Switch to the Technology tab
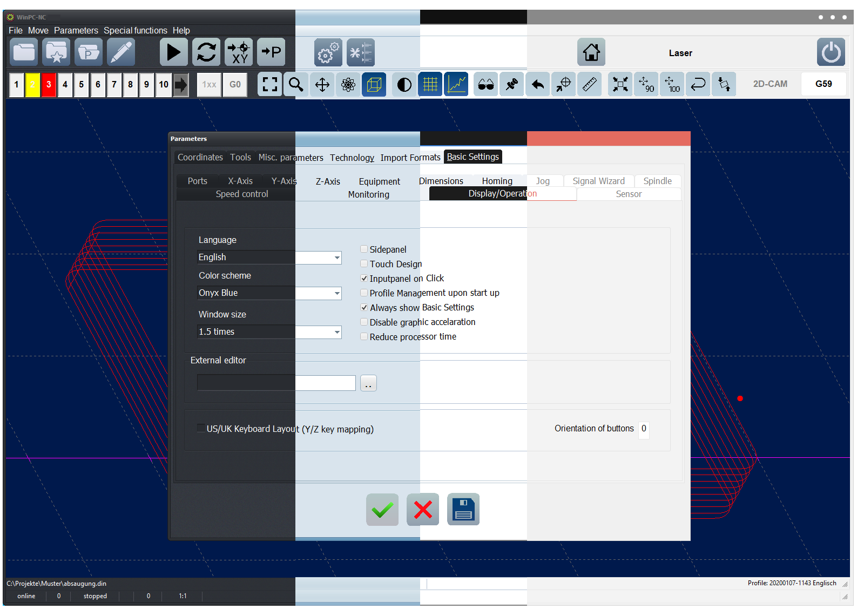 tap(352, 158)
